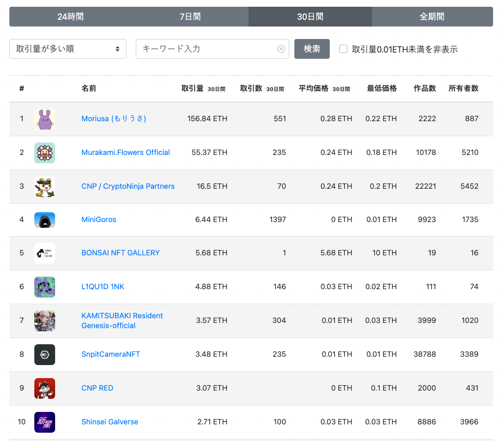Click the MiniGoros collection thumbnail
The image size is (504, 441).
(x=45, y=220)
